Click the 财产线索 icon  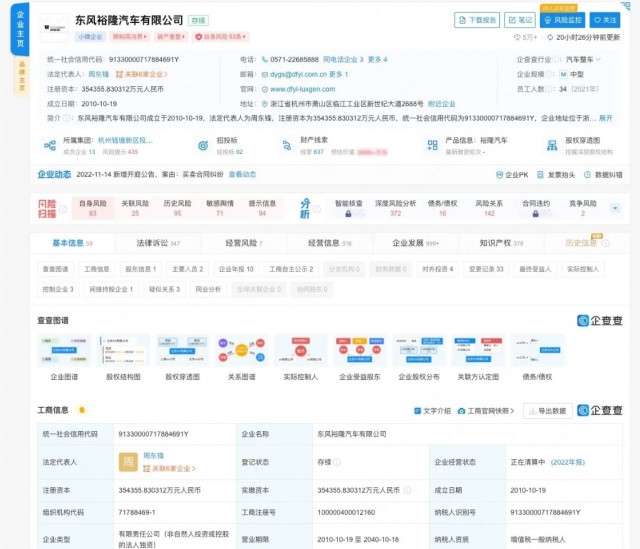coord(287,145)
